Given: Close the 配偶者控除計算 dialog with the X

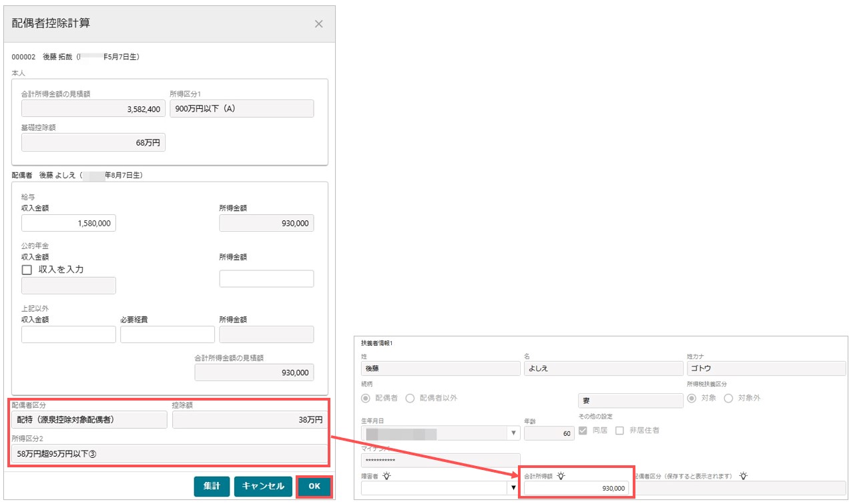Looking at the screenshot, I should [x=318, y=24].
